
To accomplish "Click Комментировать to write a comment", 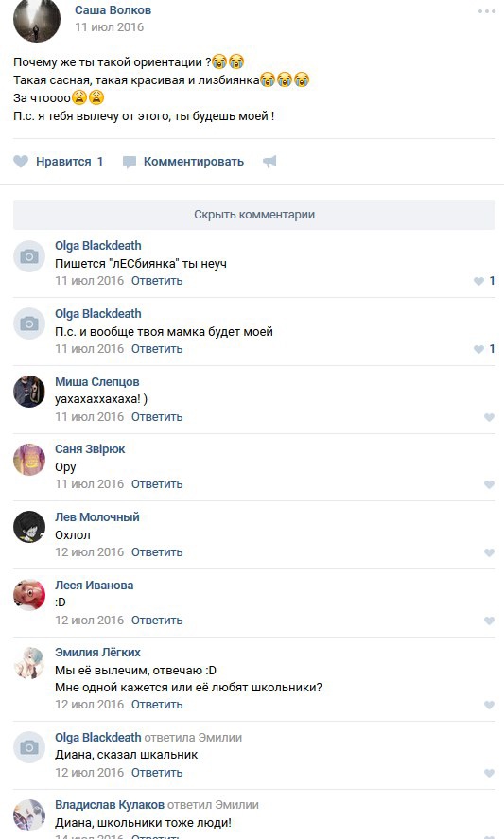I will 193,162.
